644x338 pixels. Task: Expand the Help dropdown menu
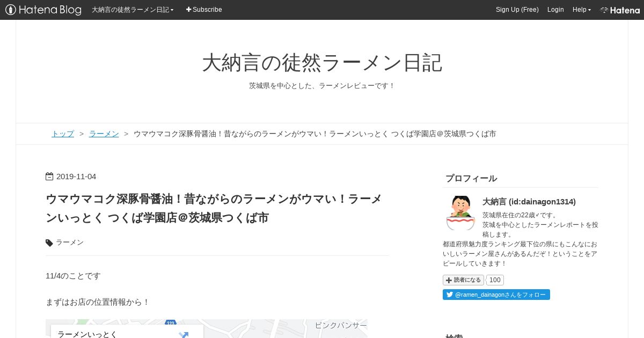pyautogui.click(x=582, y=10)
